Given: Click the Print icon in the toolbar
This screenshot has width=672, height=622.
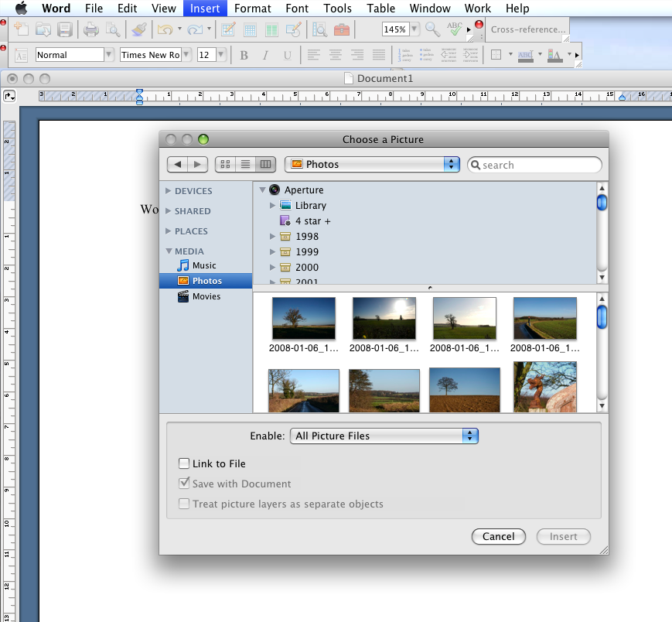Looking at the screenshot, I should tap(90, 30).
